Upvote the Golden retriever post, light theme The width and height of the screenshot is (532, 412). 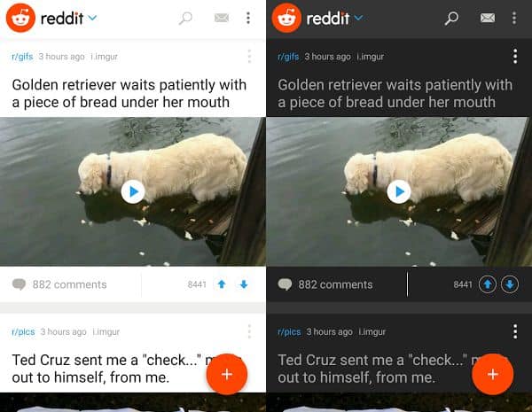(x=222, y=284)
